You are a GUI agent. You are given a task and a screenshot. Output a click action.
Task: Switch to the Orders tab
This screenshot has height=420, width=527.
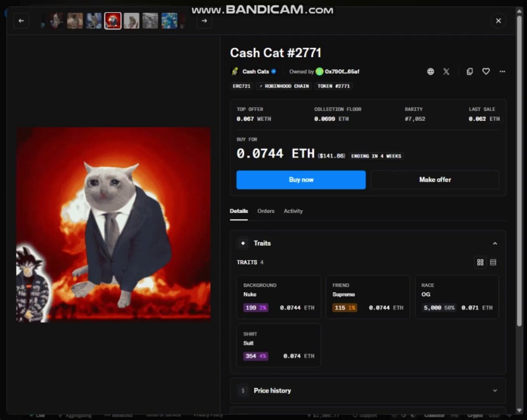click(266, 211)
